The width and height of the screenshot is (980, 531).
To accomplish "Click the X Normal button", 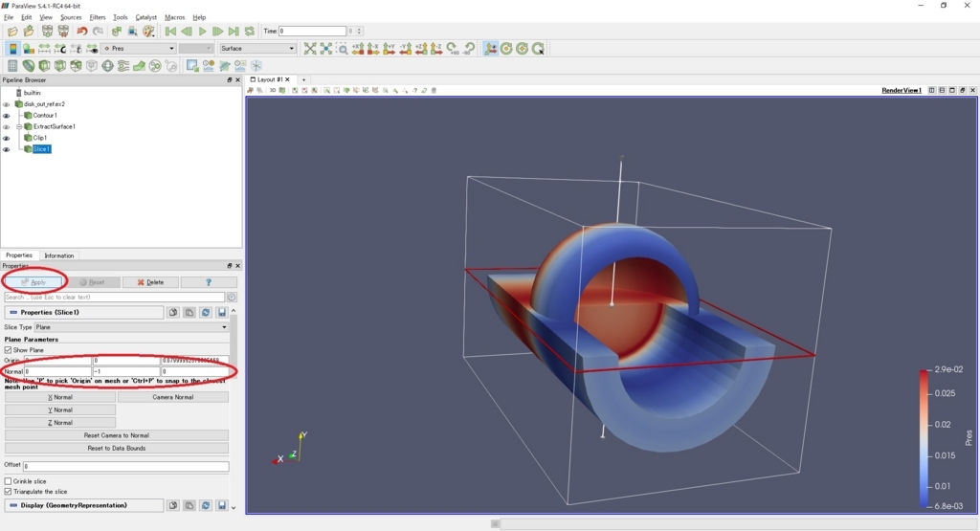I will pos(60,397).
